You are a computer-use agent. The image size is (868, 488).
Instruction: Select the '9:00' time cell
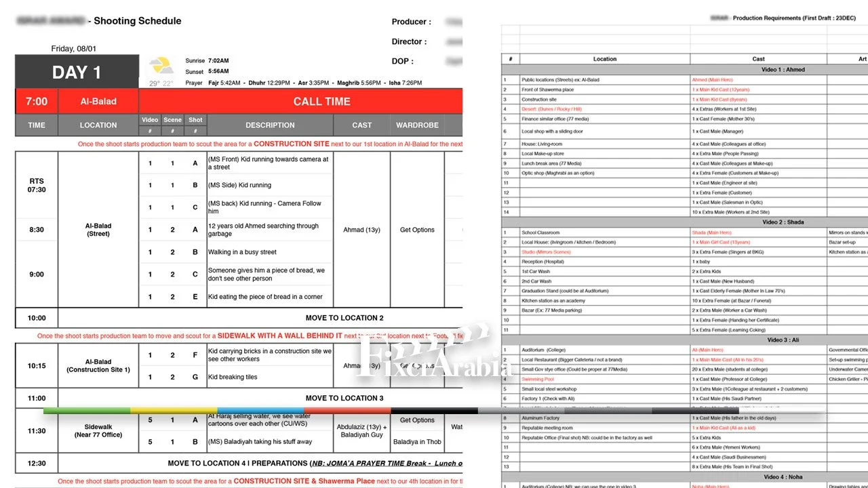tap(37, 274)
